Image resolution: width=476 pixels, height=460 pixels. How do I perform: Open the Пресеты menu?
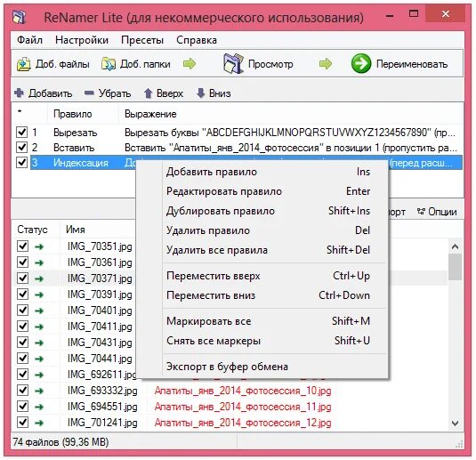pos(142,40)
